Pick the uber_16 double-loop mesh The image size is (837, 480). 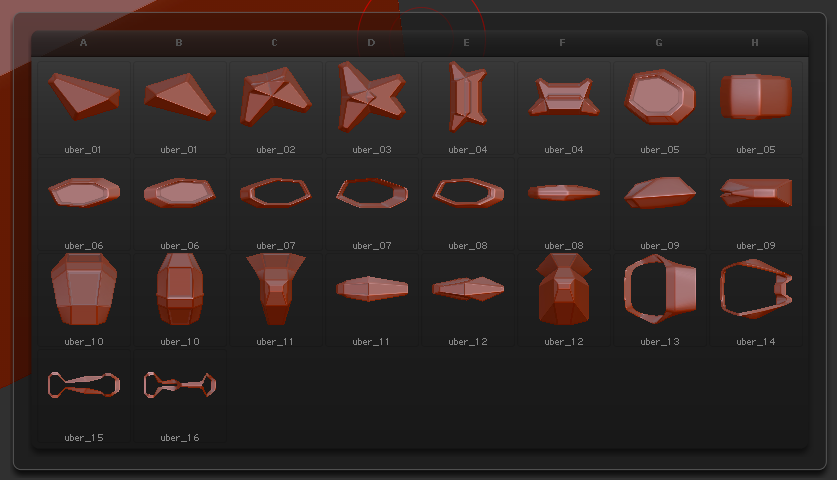point(180,396)
